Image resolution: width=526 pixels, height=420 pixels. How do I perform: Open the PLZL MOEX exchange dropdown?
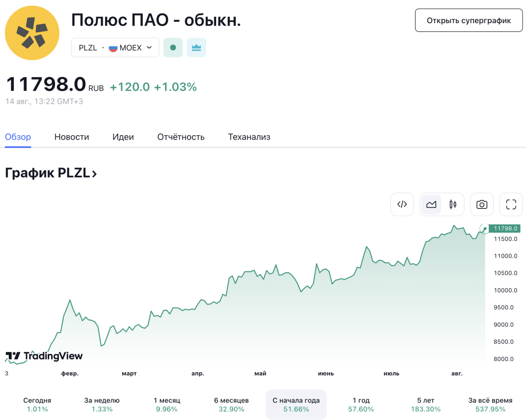(x=115, y=48)
